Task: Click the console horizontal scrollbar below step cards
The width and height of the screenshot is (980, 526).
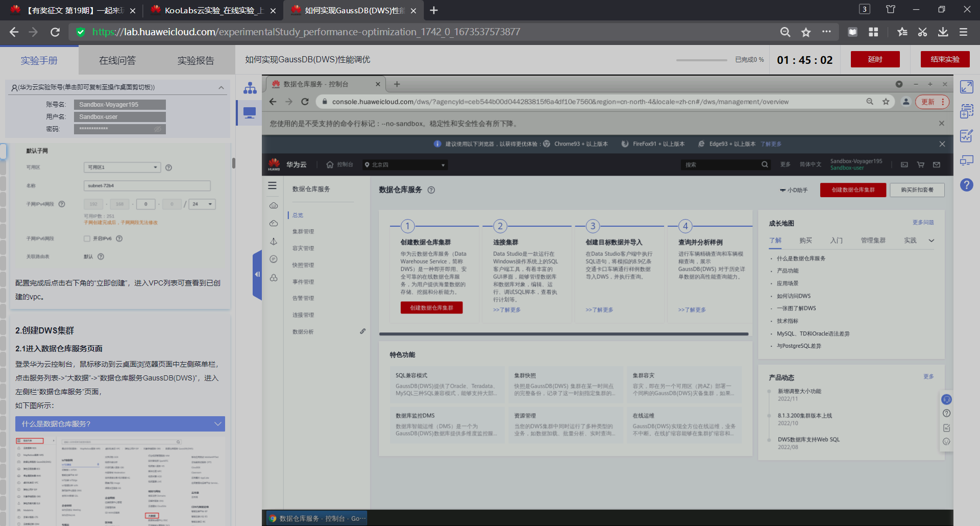Action: point(563,334)
